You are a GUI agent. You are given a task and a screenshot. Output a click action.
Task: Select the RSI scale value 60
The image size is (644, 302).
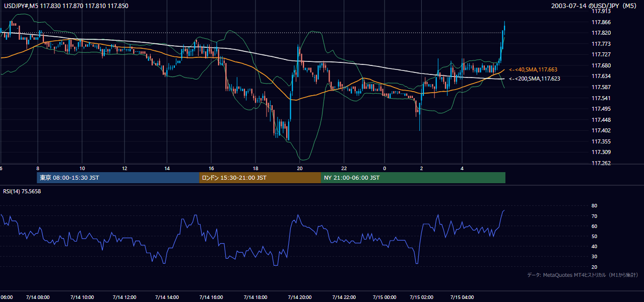click(x=595, y=226)
